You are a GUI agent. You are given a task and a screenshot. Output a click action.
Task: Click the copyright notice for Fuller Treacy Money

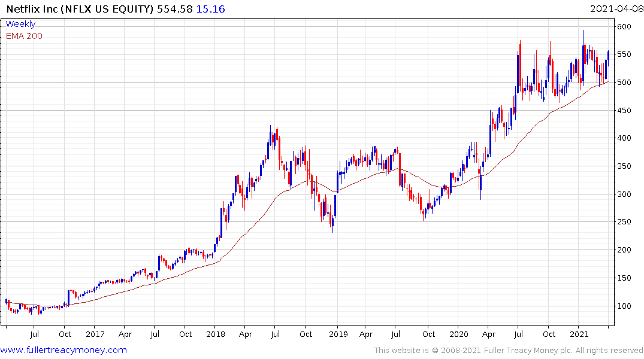pyautogui.click(x=509, y=351)
